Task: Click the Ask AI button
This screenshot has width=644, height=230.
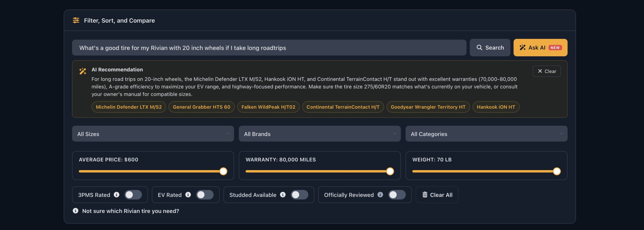Action: click(x=540, y=48)
